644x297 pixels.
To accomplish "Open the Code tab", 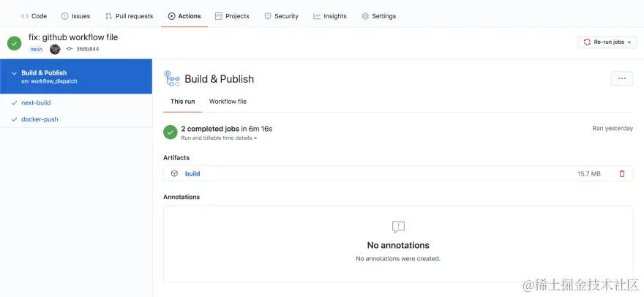I will pos(34,16).
